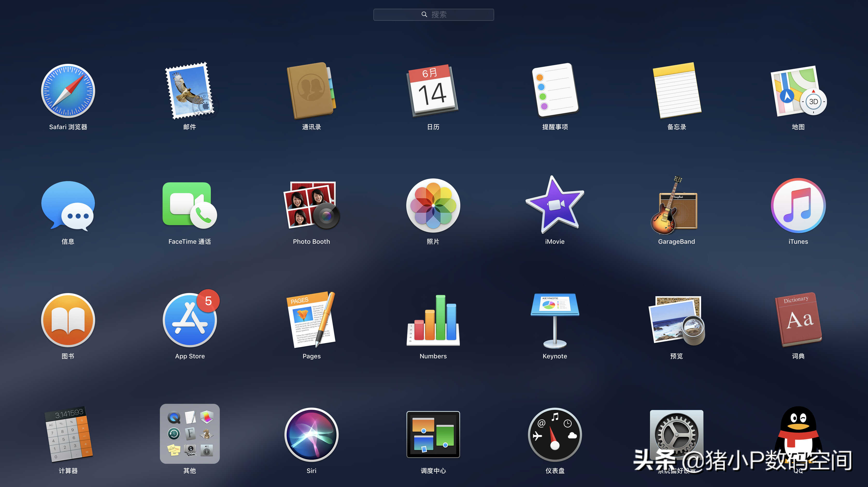This screenshot has height=487, width=868.
Task: Open Mission Control (调度中心)
Action: coord(433,434)
